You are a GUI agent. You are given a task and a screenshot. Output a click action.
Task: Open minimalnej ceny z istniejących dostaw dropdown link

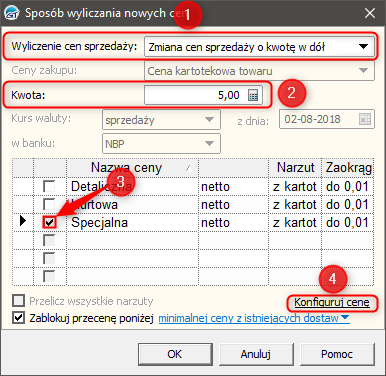[254, 318]
